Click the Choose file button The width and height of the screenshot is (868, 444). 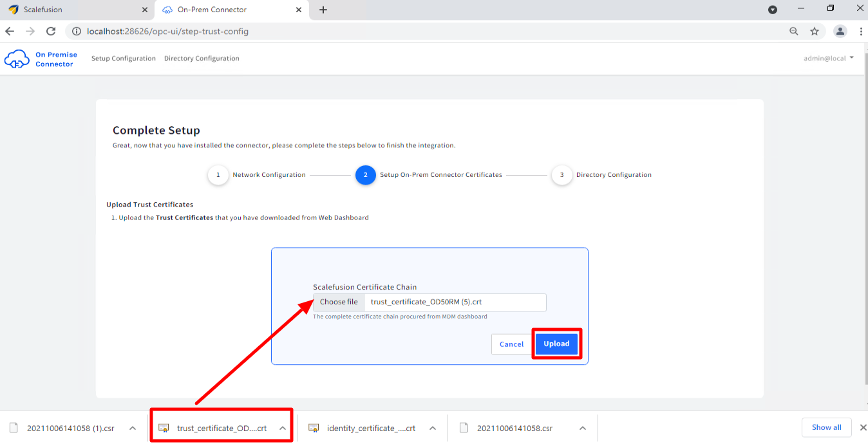click(x=339, y=302)
